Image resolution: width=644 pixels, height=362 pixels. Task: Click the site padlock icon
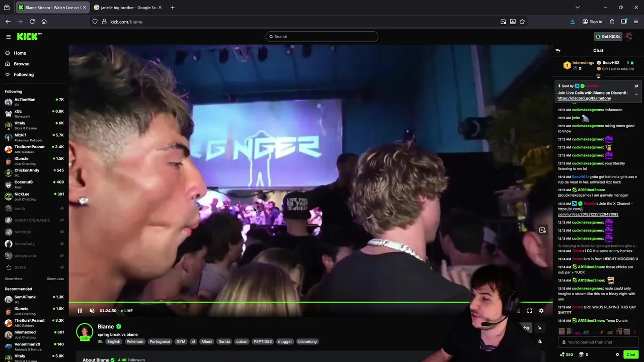tap(104, 22)
